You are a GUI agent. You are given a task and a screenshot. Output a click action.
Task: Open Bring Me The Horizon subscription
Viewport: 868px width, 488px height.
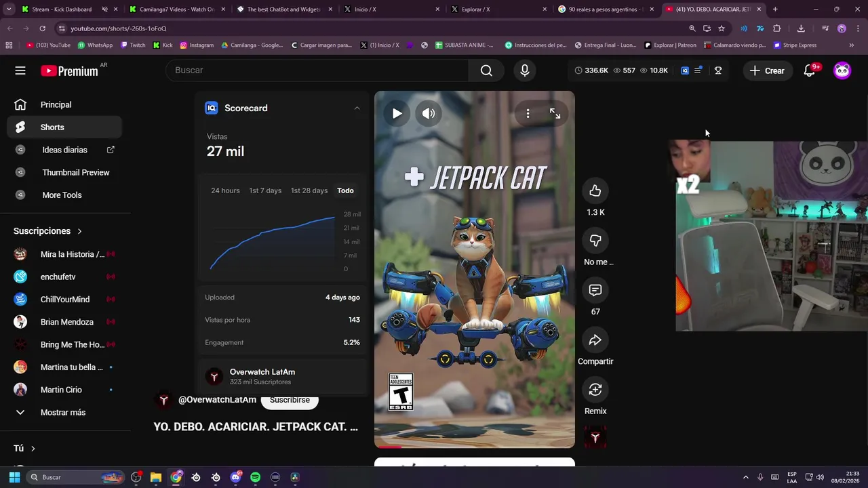65,344
